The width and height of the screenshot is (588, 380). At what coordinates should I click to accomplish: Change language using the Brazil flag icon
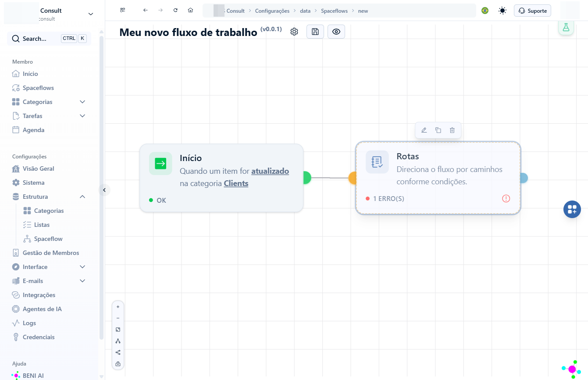[x=485, y=11]
